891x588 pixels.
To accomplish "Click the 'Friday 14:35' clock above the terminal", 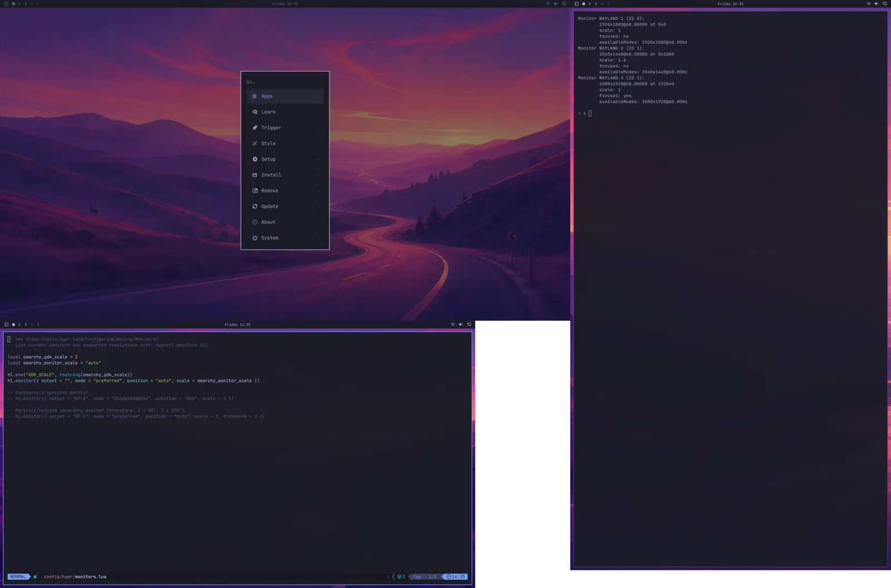I will pyautogui.click(x=730, y=4).
